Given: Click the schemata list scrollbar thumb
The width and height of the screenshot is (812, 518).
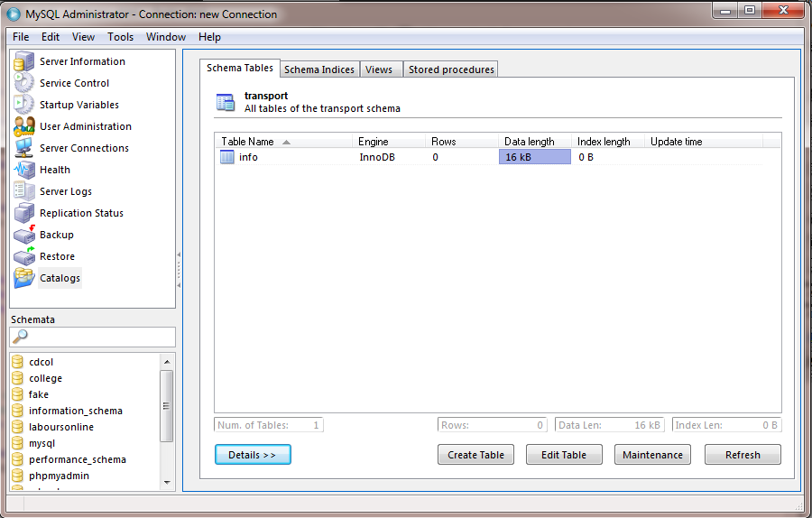Looking at the screenshot, I should [x=167, y=406].
